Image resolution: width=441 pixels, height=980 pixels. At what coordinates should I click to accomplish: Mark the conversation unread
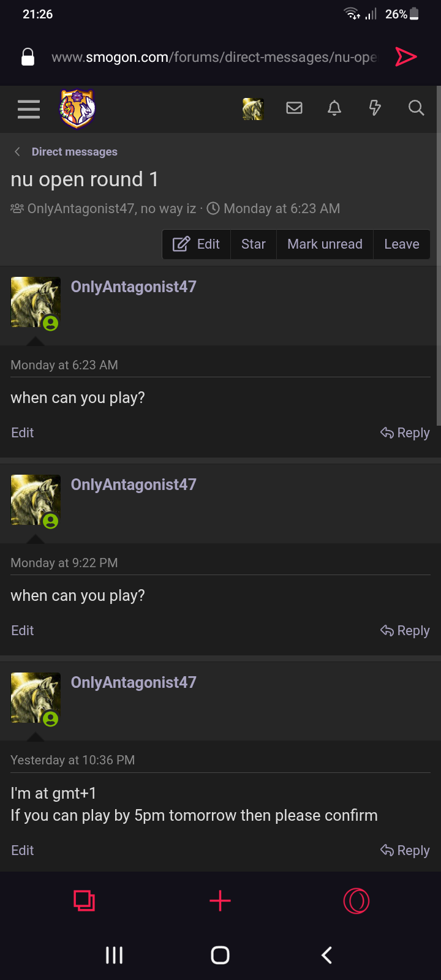tap(325, 244)
